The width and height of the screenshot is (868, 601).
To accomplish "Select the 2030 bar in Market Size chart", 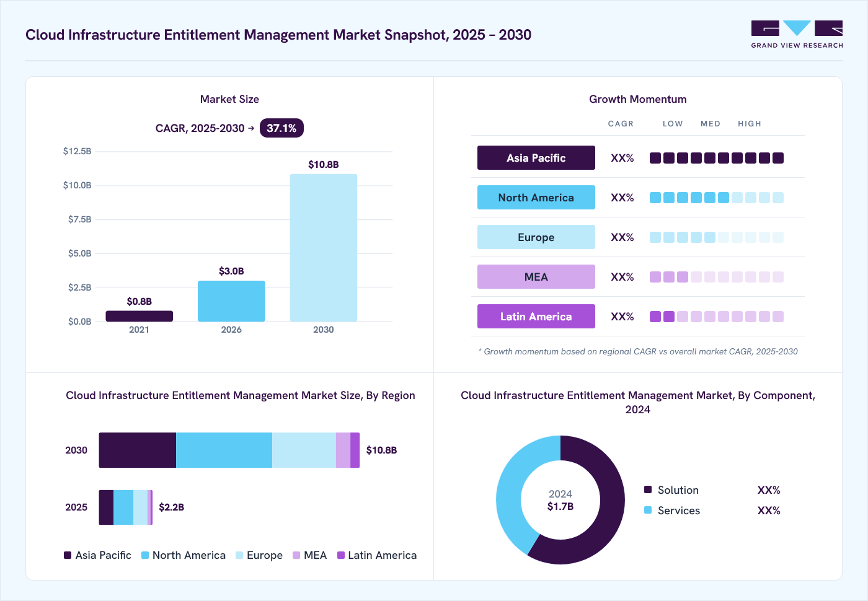I will (x=324, y=248).
